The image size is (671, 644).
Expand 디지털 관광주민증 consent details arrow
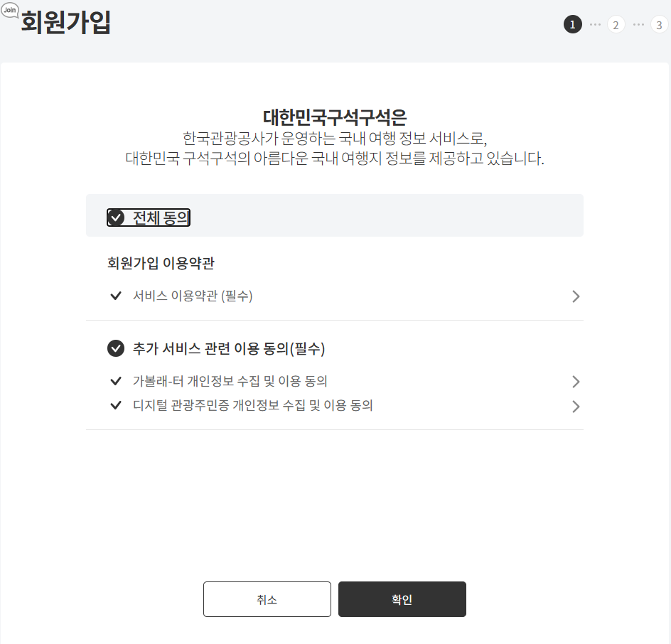click(576, 407)
